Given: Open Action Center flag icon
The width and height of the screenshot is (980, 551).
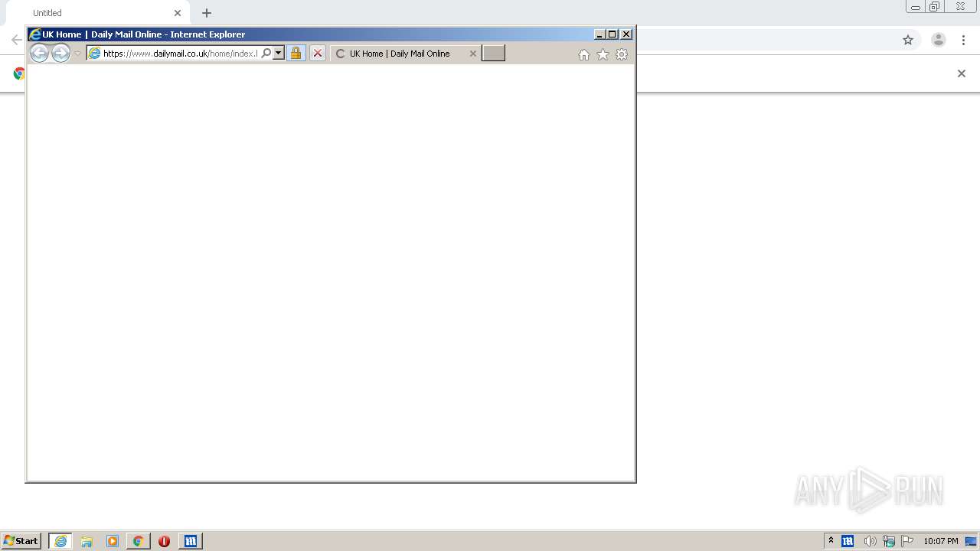Looking at the screenshot, I should (x=907, y=541).
